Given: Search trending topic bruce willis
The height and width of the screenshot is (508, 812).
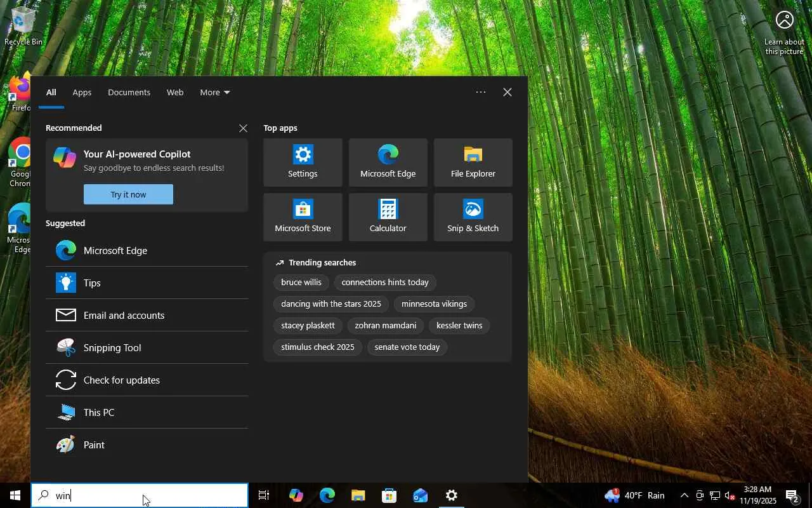Looking at the screenshot, I should [301, 282].
